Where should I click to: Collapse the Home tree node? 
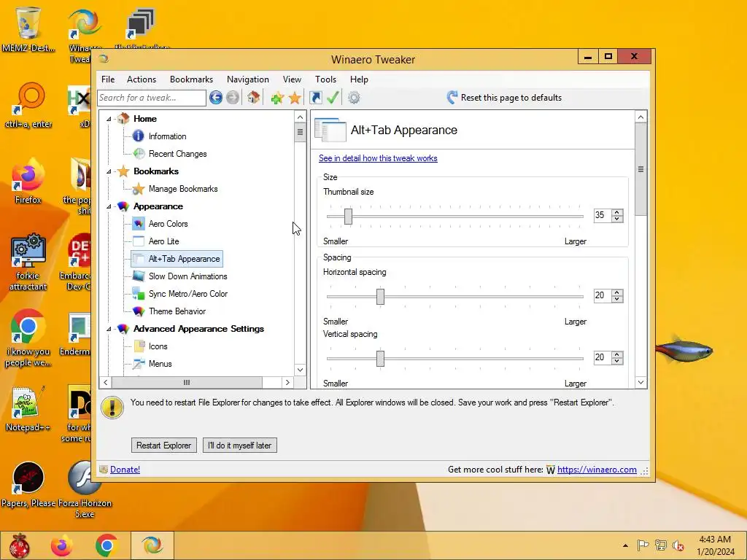pos(109,119)
